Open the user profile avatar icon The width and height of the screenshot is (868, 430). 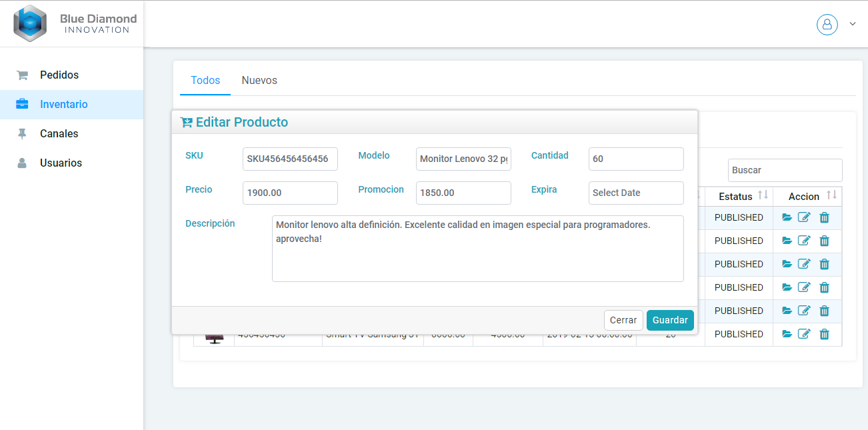[x=827, y=25]
